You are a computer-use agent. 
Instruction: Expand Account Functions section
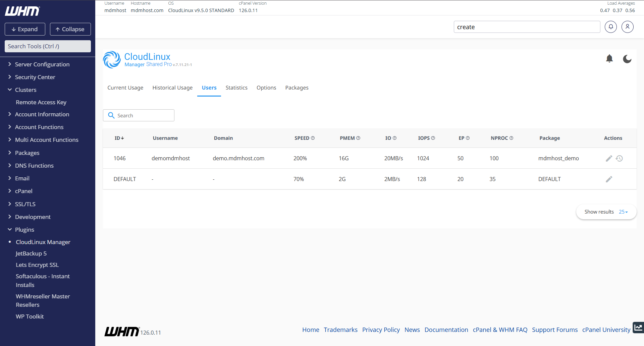tap(36, 127)
